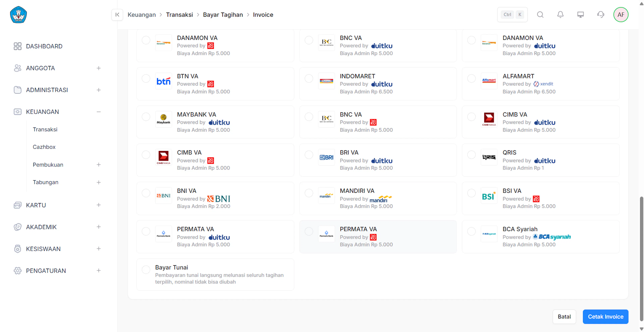The height and width of the screenshot is (332, 644).
Task: Collapse the KEUANGAN menu minus icon
Action: point(99,112)
